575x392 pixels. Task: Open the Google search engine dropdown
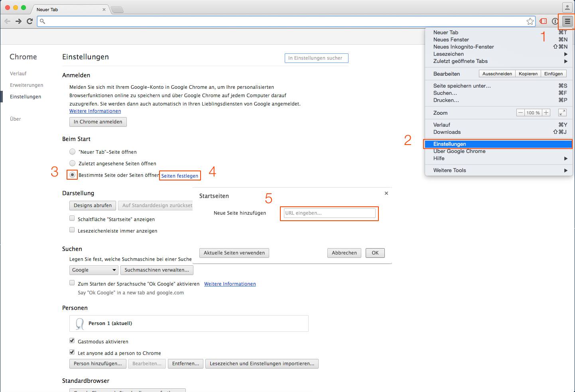(x=94, y=270)
